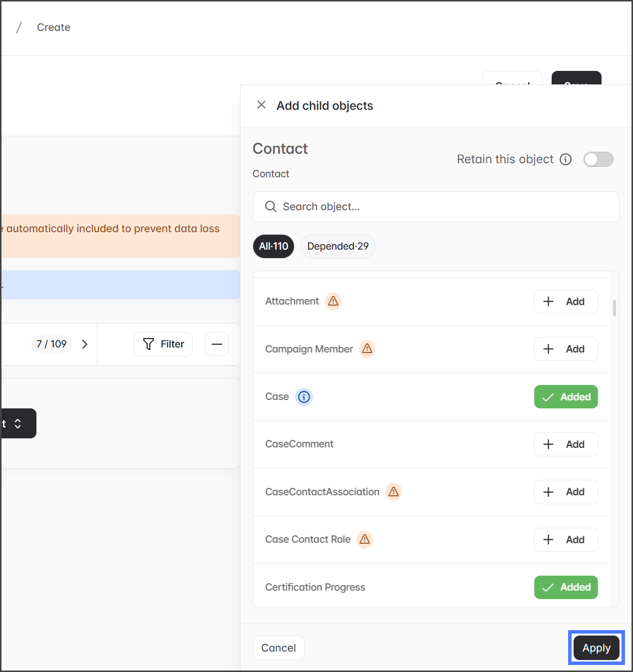This screenshot has height=672, width=633.
Task: Click the collapse minus button beside Filter
Action: point(217,344)
